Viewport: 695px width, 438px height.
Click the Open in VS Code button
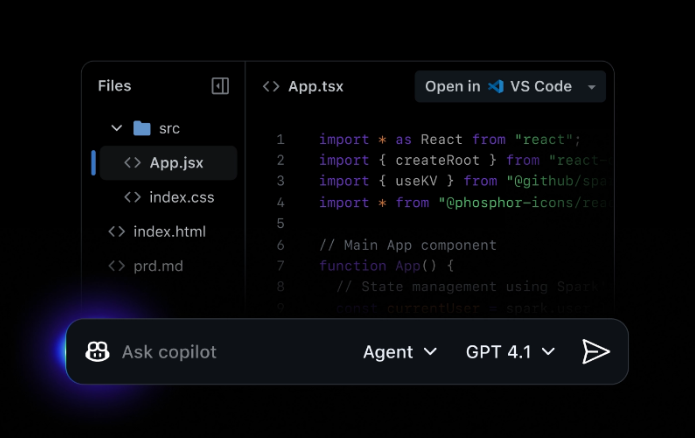pyautogui.click(x=510, y=86)
